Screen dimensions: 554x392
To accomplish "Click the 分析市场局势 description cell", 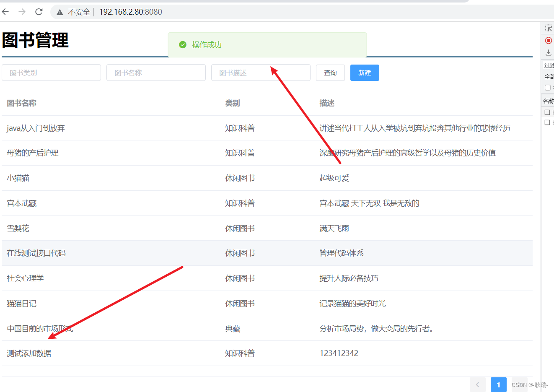I will coord(378,329).
